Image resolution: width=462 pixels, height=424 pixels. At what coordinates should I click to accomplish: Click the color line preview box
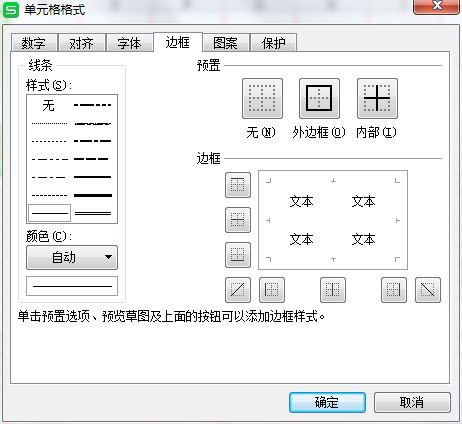pos(72,286)
